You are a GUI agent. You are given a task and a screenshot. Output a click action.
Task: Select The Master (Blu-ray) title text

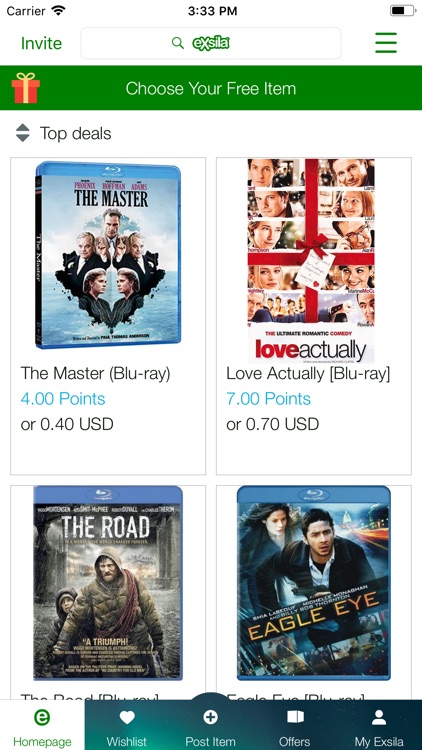95,374
